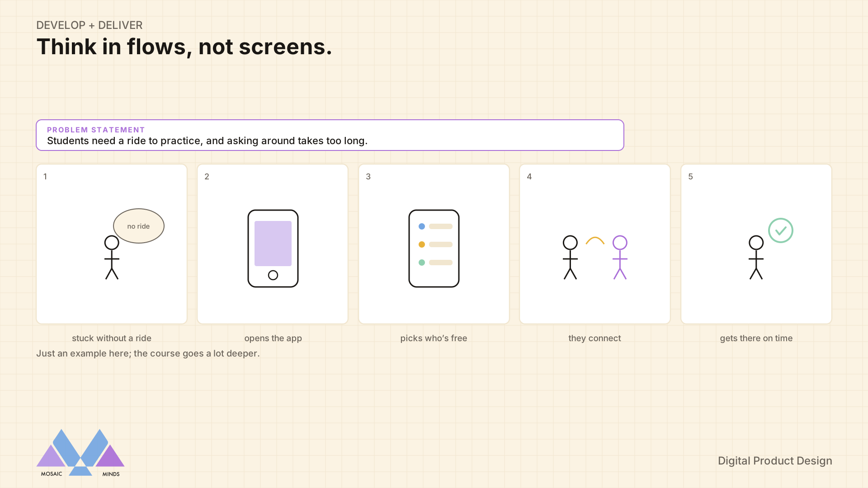Select the green dot list row

pos(435,263)
